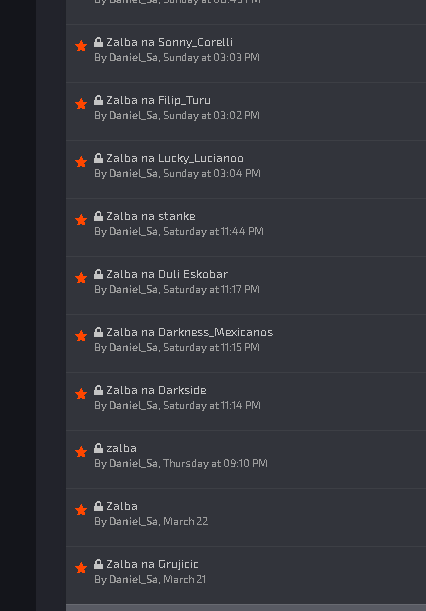Click the star icon beside Zalba na Filip_Turu

tap(81, 104)
